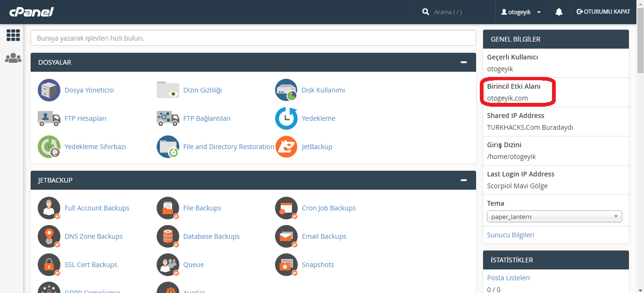Click the İSTATİSTİKLER panel header
The height and width of the screenshot is (293, 644).
point(556,260)
